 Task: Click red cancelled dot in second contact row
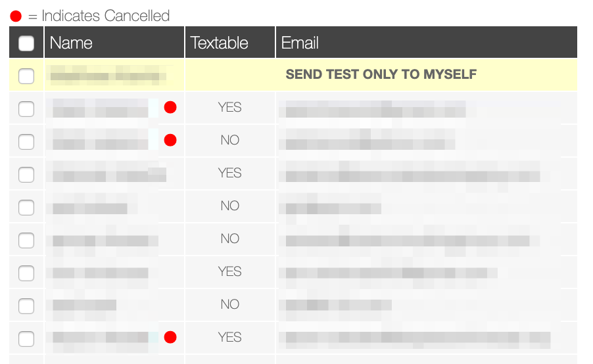click(x=170, y=140)
